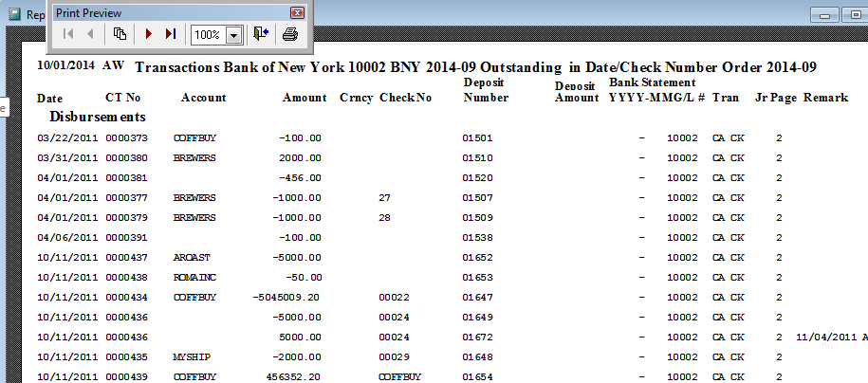
Task: Click deposit number 01509
Action: 477,217
